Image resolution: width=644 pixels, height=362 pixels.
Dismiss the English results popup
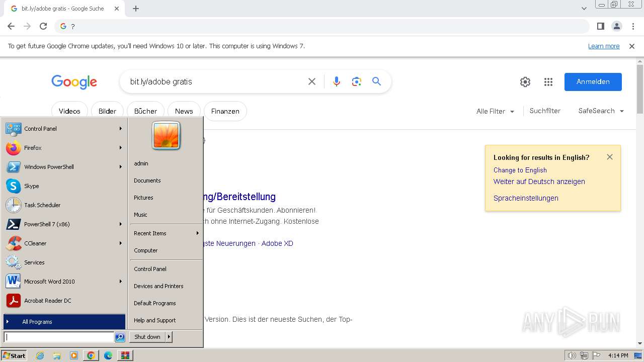(610, 157)
